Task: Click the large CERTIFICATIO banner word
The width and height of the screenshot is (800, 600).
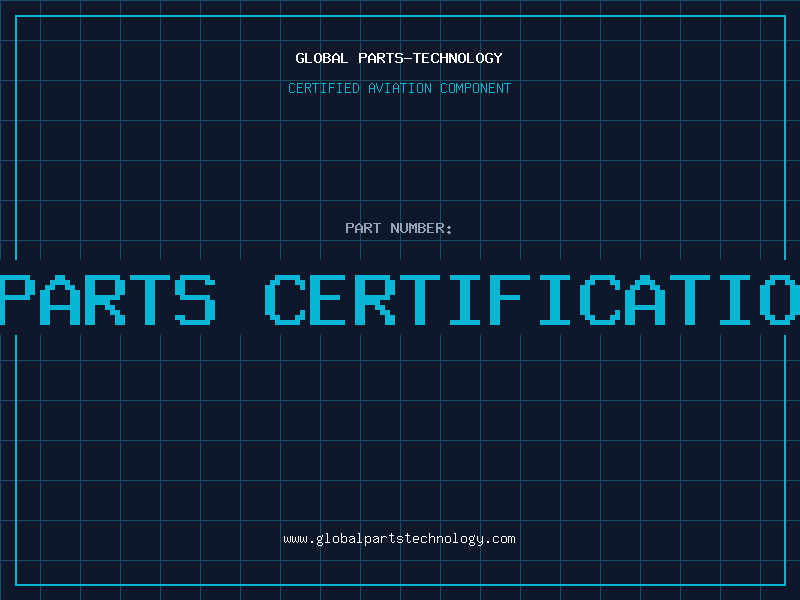Action: tap(532, 298)
